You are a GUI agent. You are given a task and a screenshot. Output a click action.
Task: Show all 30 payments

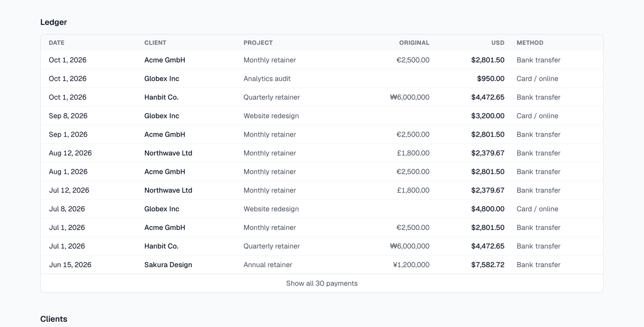[322, 283]
